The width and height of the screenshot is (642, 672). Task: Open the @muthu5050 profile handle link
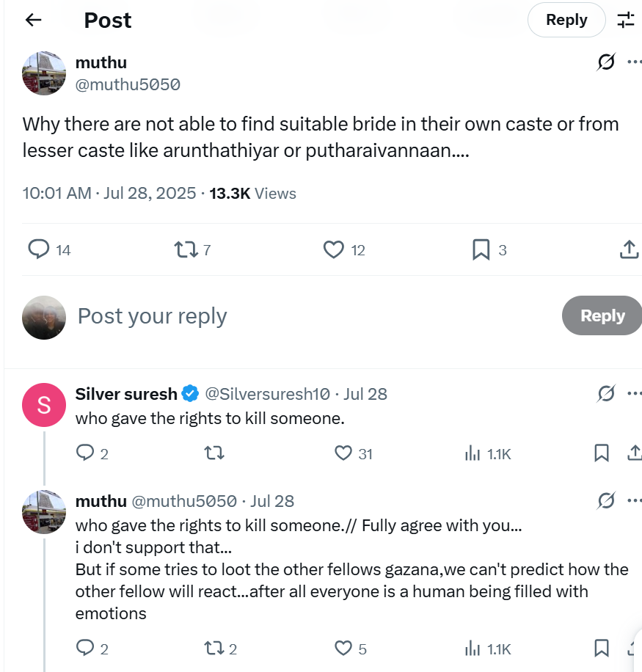tap(128, 84)
